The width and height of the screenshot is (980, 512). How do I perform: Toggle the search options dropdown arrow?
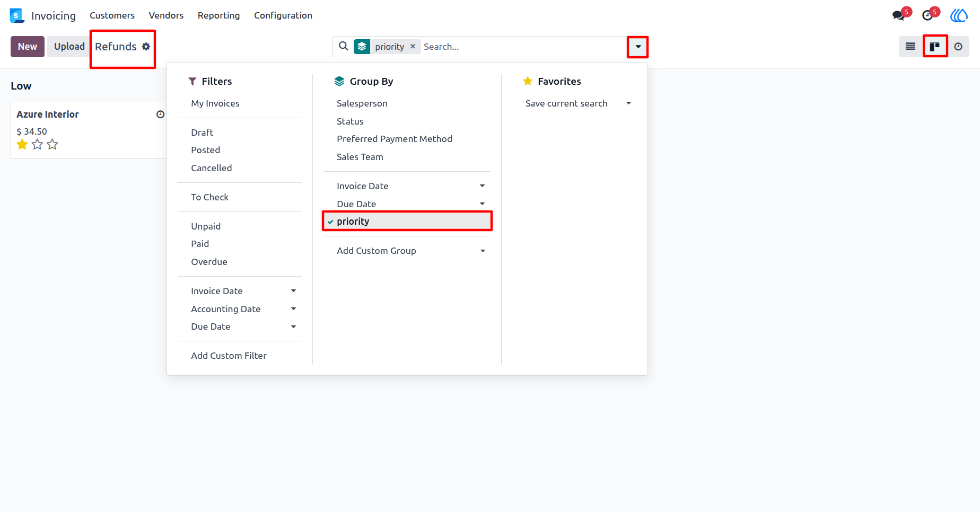pos(638,47)
